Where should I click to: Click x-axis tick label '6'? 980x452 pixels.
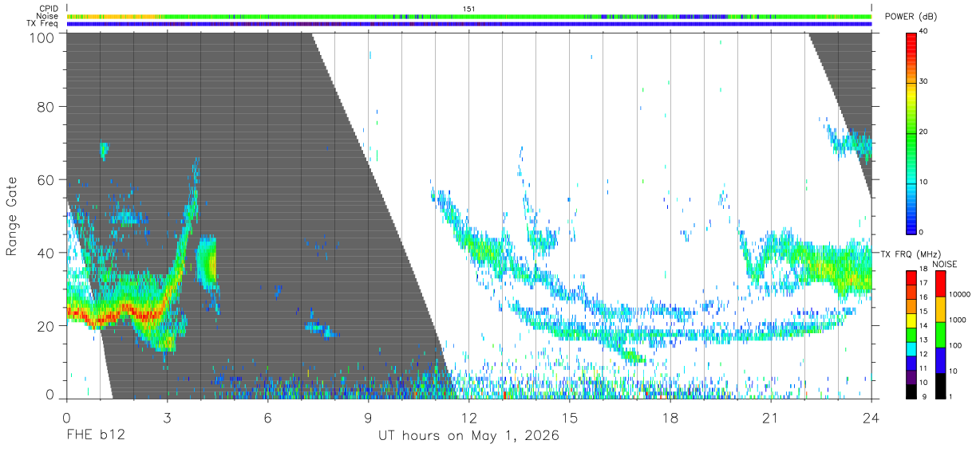coord(267,418)
